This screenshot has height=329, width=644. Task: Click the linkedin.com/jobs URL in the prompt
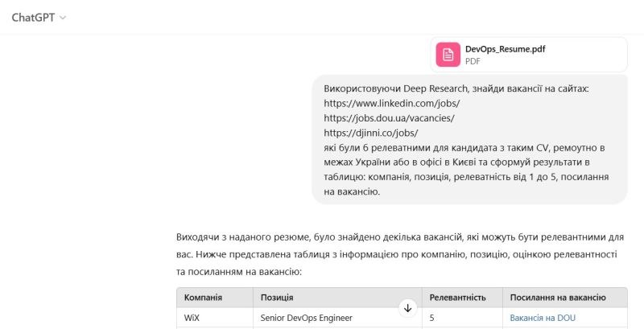392,104
